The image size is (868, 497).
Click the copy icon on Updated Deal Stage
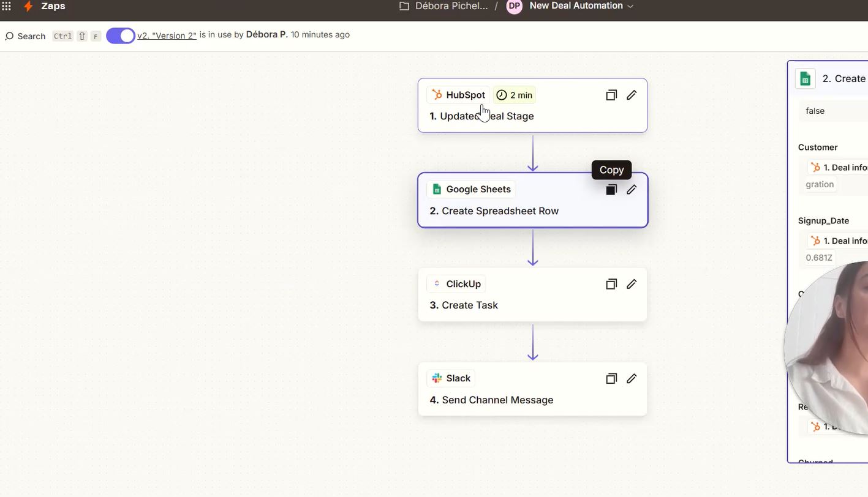[x=611, y=94]
